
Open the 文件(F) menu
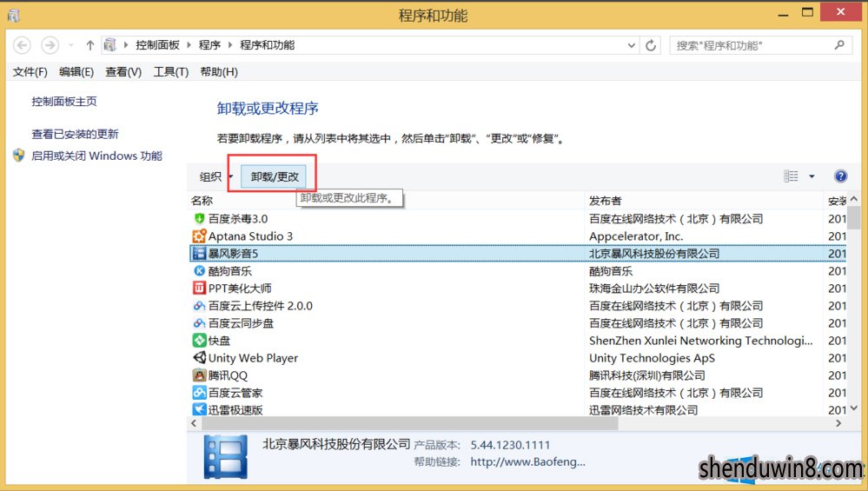click(x=30, y=72)
